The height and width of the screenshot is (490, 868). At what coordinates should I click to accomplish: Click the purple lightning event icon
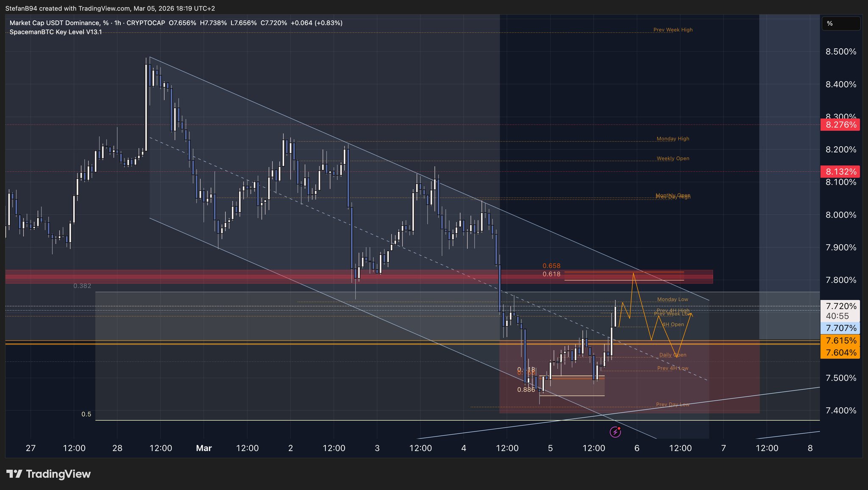[x=615, y=432]
